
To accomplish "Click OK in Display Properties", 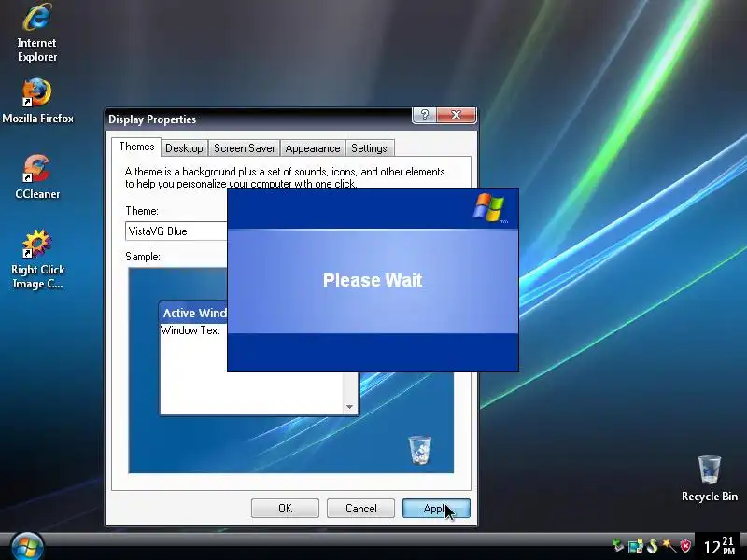I will click(285, 508).
